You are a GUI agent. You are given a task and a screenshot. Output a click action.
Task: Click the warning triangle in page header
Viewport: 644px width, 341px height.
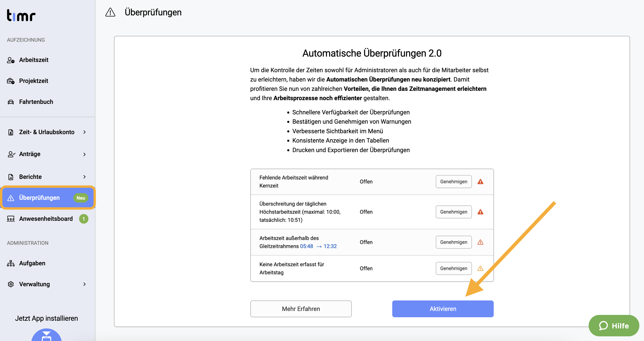(x=110, y=12)
